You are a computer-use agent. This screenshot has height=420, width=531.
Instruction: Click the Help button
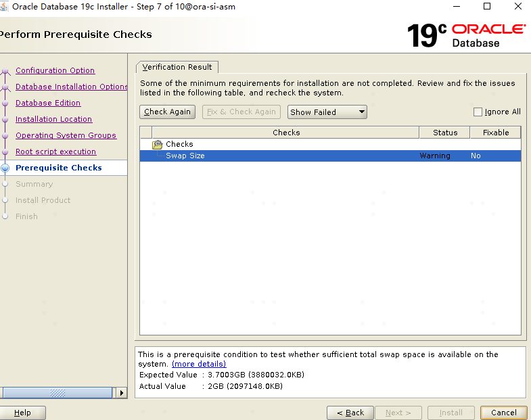point(22,413)
